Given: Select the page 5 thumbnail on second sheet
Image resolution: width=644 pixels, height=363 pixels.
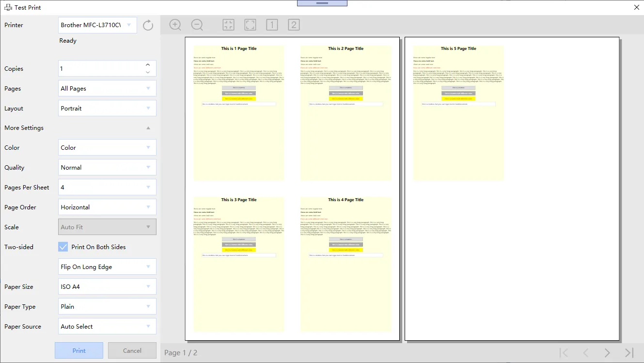Looking at the screenshot, I should click(x=458, y=113).
